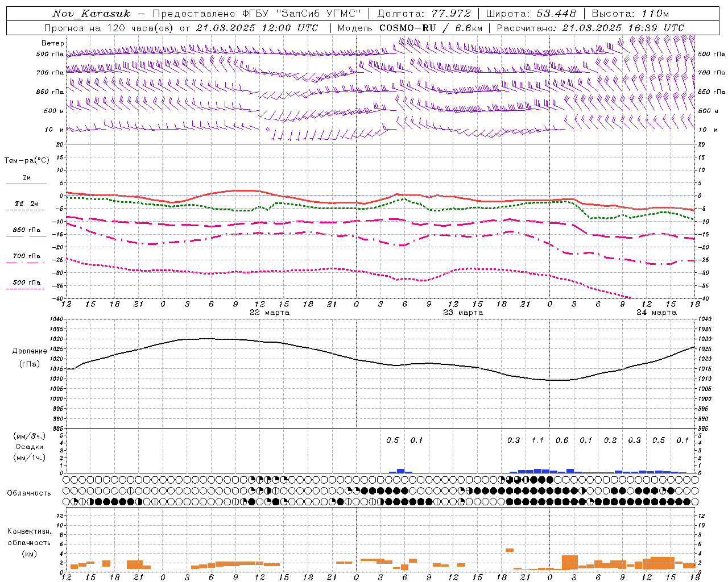Click the tallest orange convective cloud bar

[570, 563]
